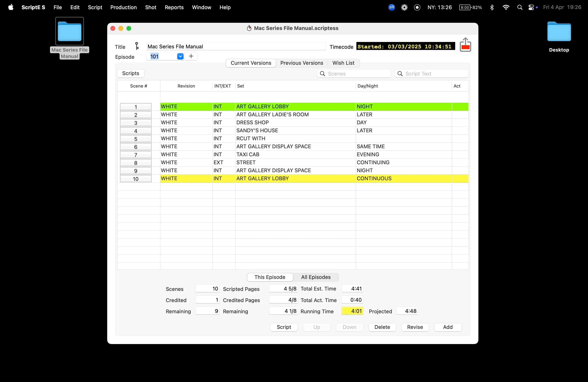Click the key icon beside Title
Viewport: 588px width, 382px height.
coord(137,46)
